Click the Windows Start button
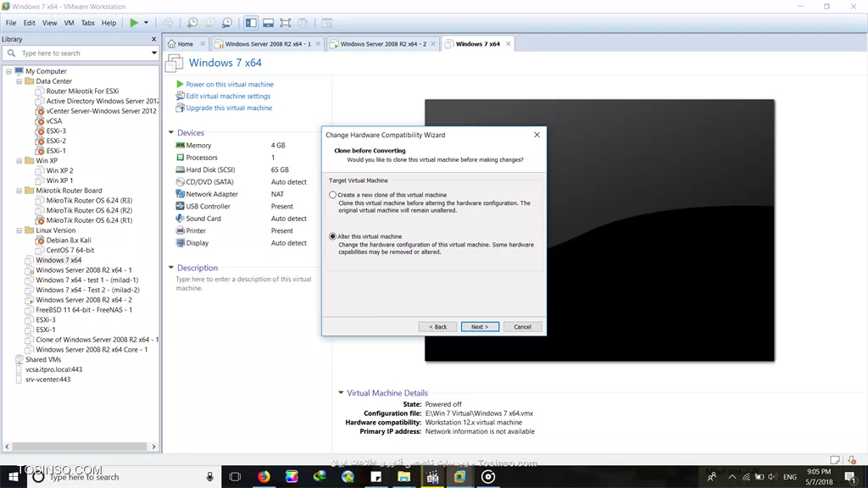This screenshot has width=868, height=488. [x=13, y=477]
